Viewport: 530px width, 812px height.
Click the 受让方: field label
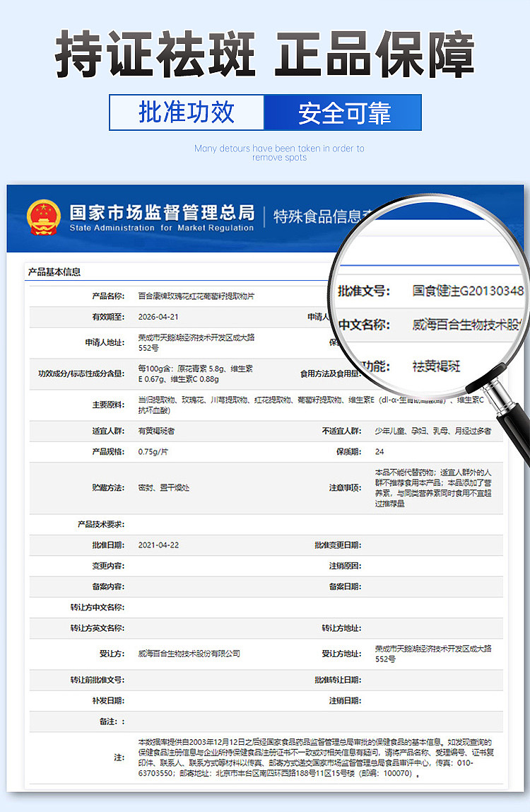112,654
